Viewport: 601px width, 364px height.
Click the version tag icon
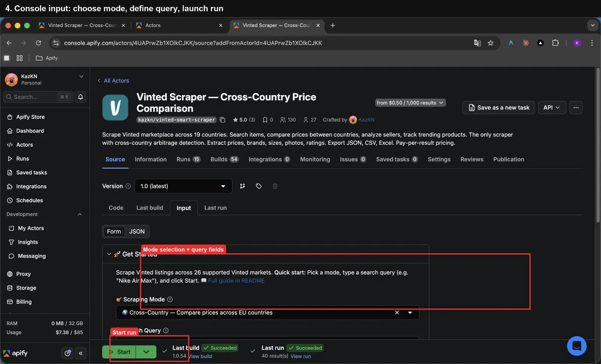click(259, 186)
